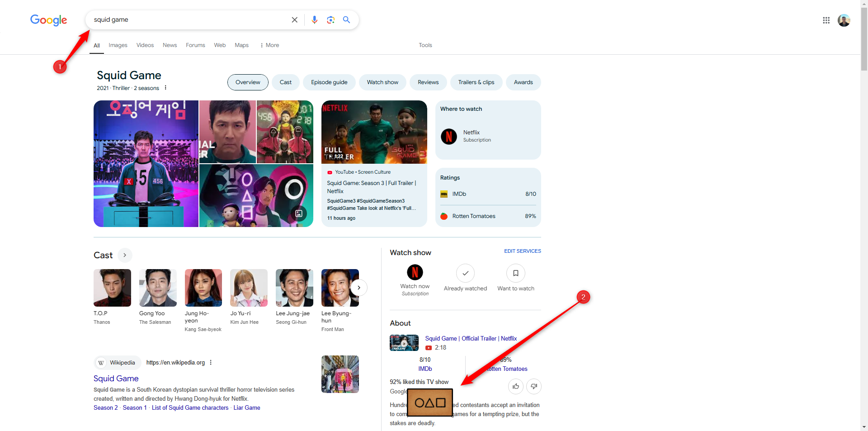Open the image gallery icon on collage
Image resolution: width=868 pixels, height=431 pixels.
(299, 213)
